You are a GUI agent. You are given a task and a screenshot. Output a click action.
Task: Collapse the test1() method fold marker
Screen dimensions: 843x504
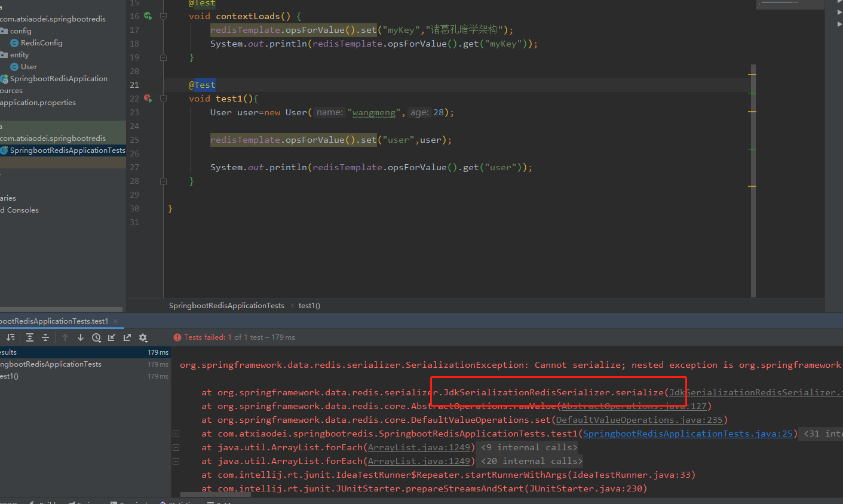tap(163, 99)
